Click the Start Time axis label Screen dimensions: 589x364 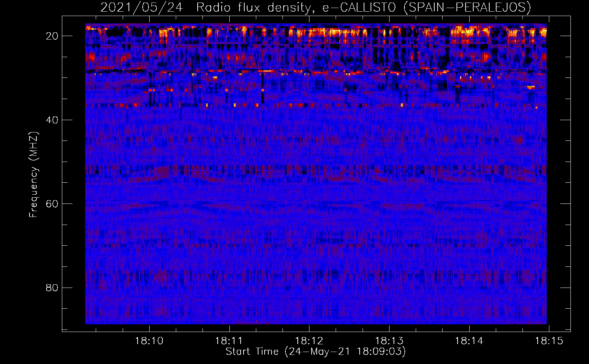316,351
